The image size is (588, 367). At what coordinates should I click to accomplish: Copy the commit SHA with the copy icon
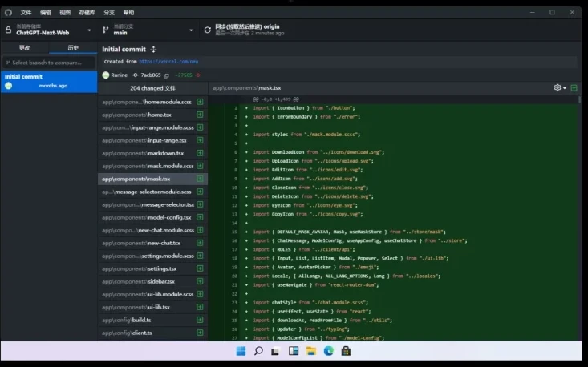coord(167,75)
